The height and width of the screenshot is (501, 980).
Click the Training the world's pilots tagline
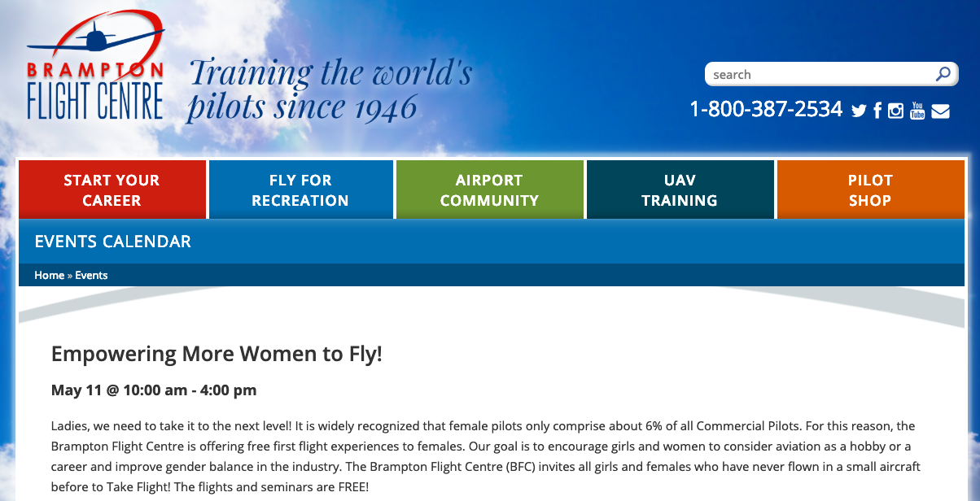tap(330, 89)
